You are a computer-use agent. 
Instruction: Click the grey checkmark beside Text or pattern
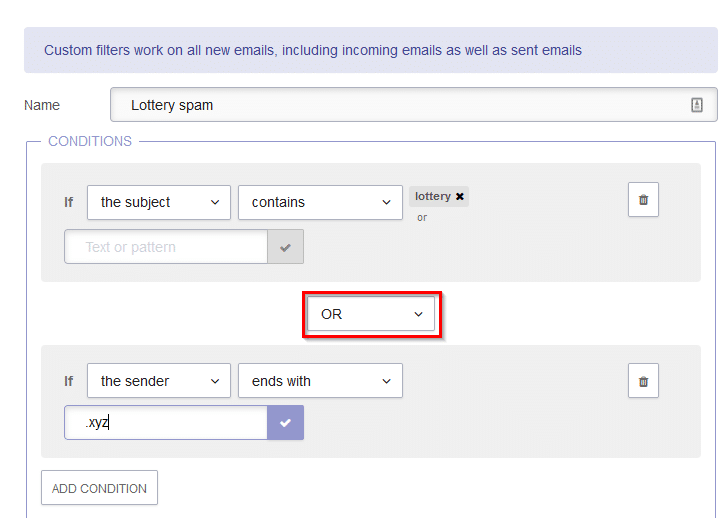[285, 247]
